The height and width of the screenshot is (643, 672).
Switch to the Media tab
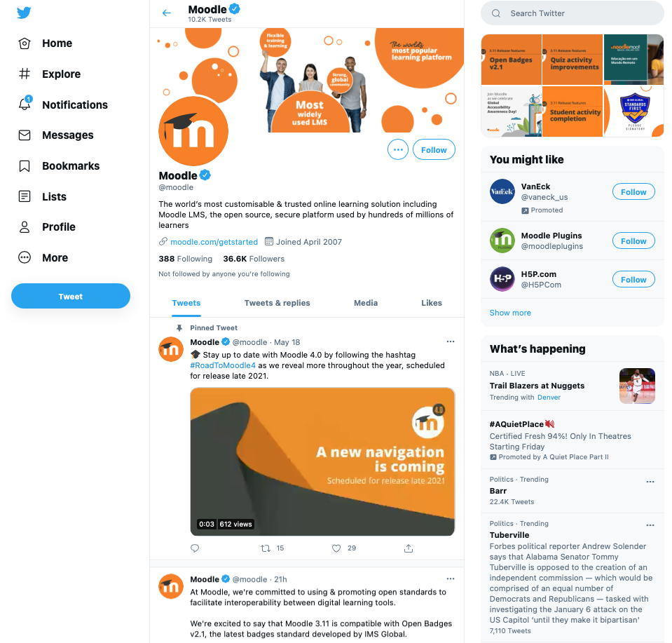tap(366, 303)
